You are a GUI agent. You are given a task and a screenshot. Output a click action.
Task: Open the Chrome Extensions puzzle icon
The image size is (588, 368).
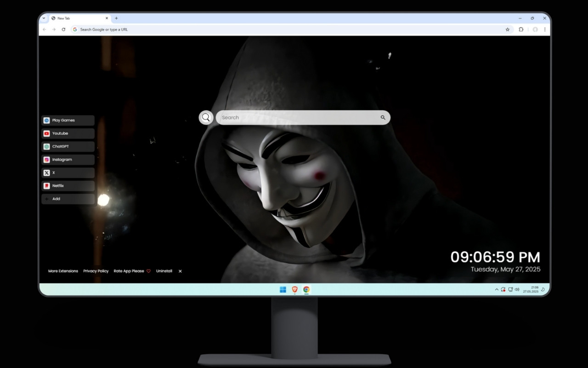click(521, 29)
